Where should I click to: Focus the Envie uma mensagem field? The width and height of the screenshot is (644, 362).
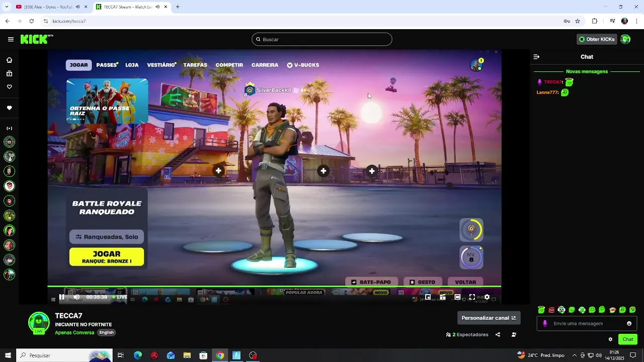(x=587, y=323)
